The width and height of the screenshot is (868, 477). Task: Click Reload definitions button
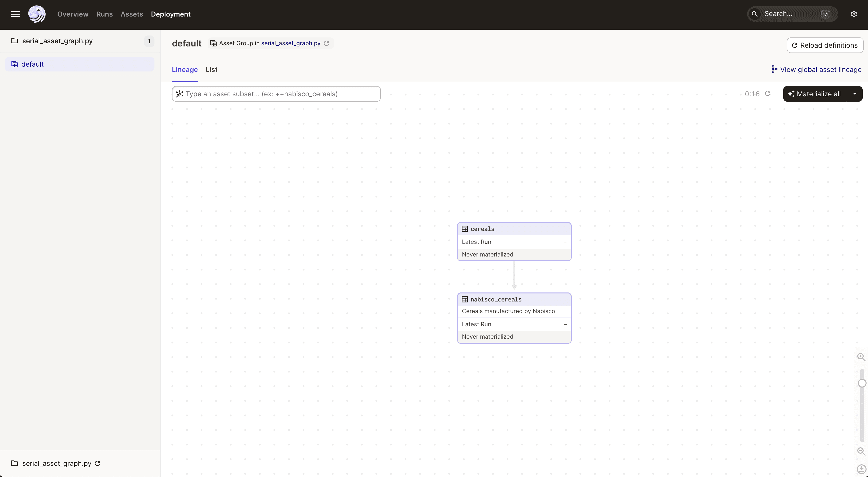click(x=825, y=45)
